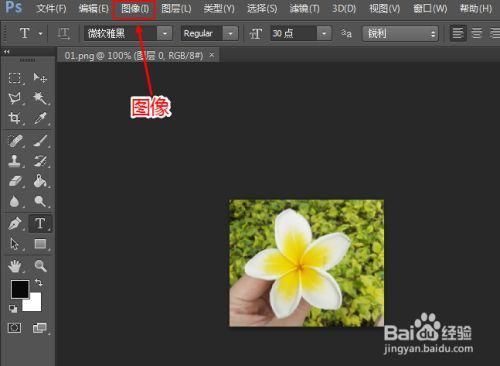Select the Zoom tool

tap(40, 266)
